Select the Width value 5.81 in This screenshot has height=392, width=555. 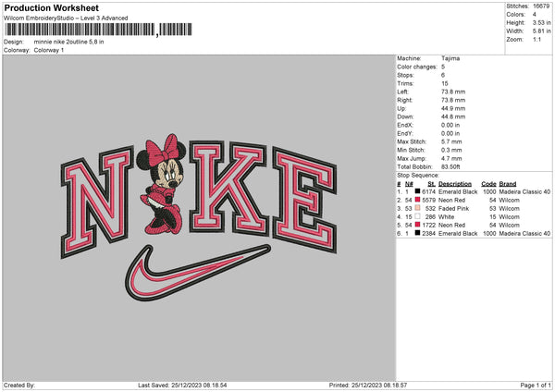[x=541, y=31]
